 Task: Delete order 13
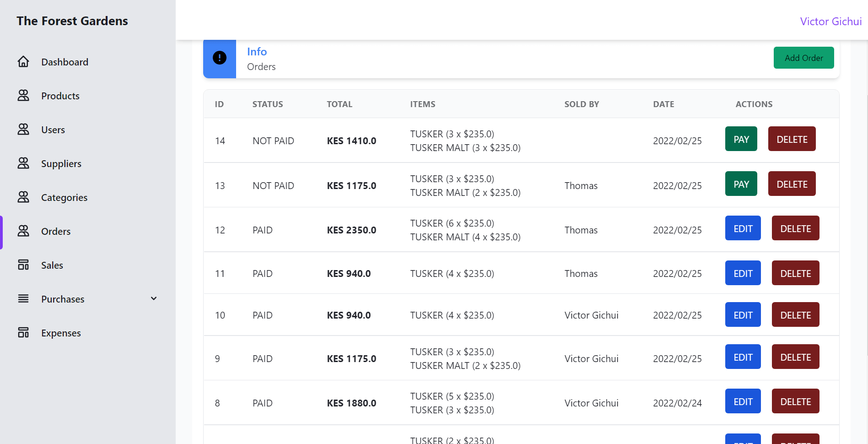[792, 184]
